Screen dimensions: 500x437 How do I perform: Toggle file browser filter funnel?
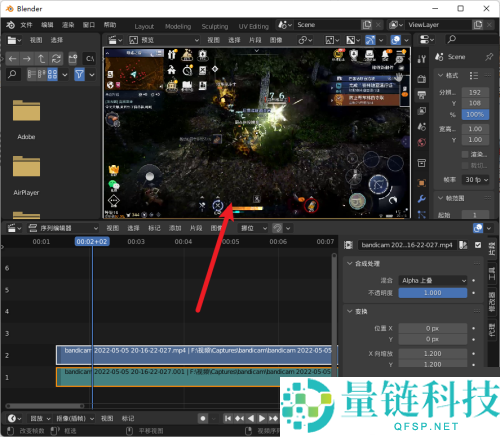pyautogui.click(x=79, y=74)
